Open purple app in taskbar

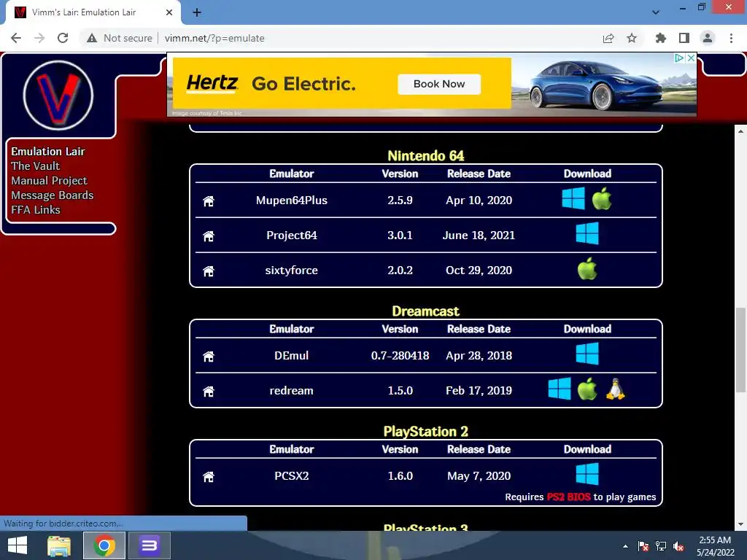pyautogui.click(x=149, y=545)
